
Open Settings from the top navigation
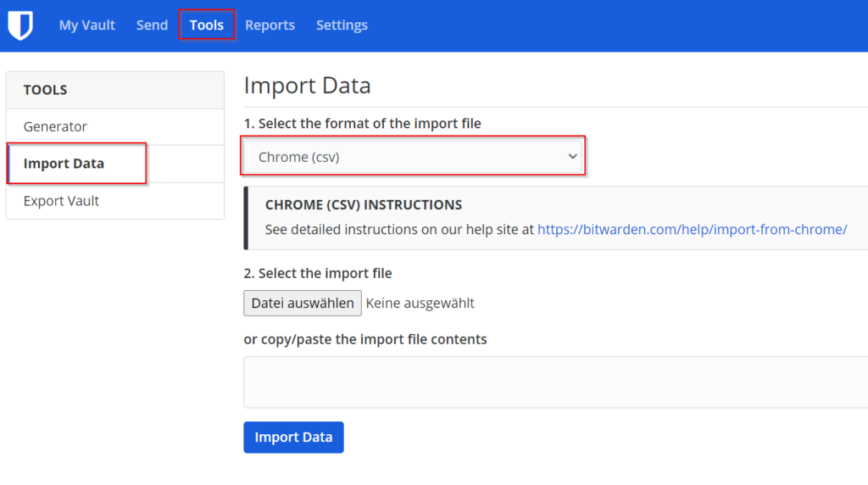(x=342, y=25)
